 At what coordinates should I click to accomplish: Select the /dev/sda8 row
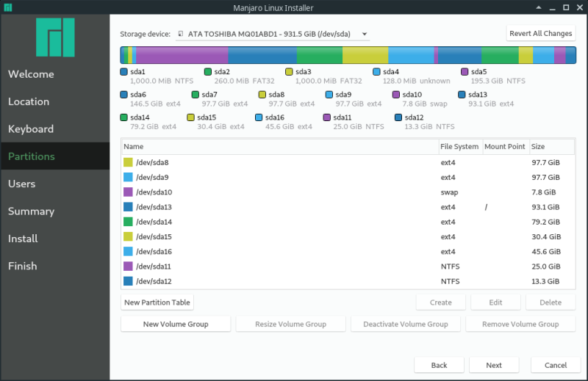348,162
